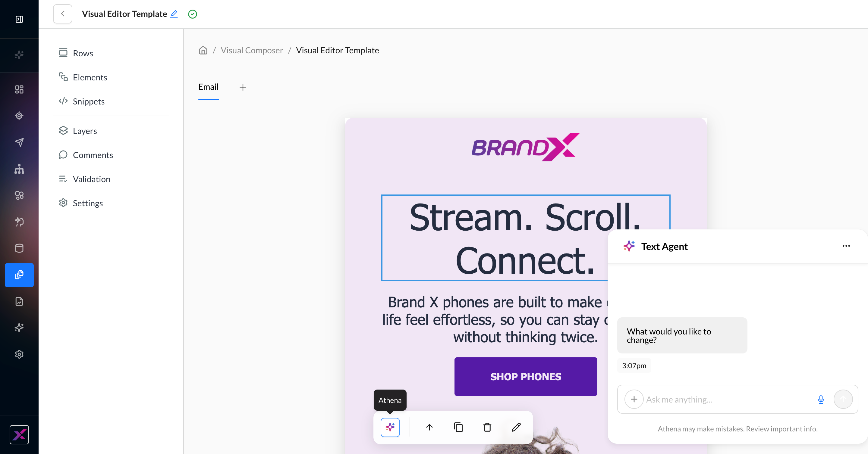Click the 3:07pm timestamp
The image size is (868, 454).
(x=634, y=365)
